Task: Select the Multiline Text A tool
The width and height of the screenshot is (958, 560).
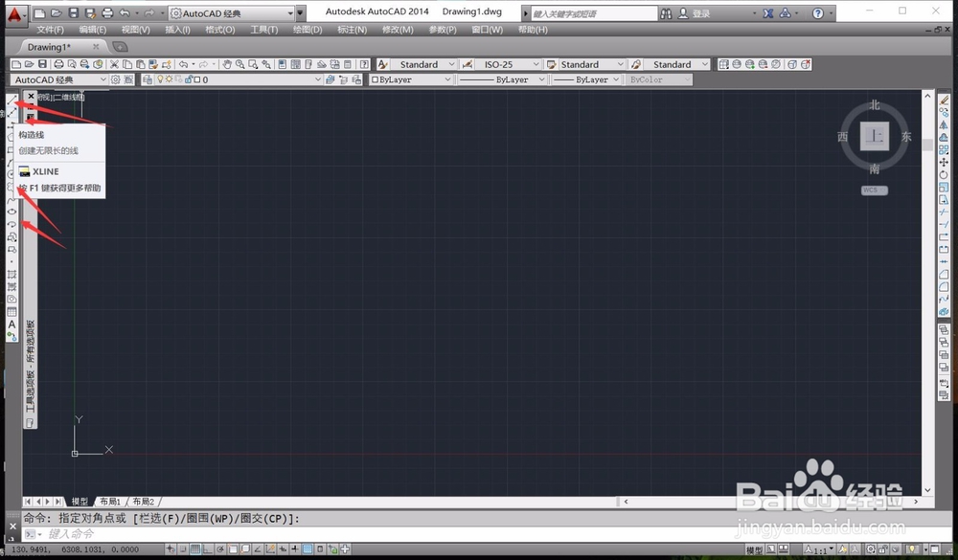Action: pos(11,325)
